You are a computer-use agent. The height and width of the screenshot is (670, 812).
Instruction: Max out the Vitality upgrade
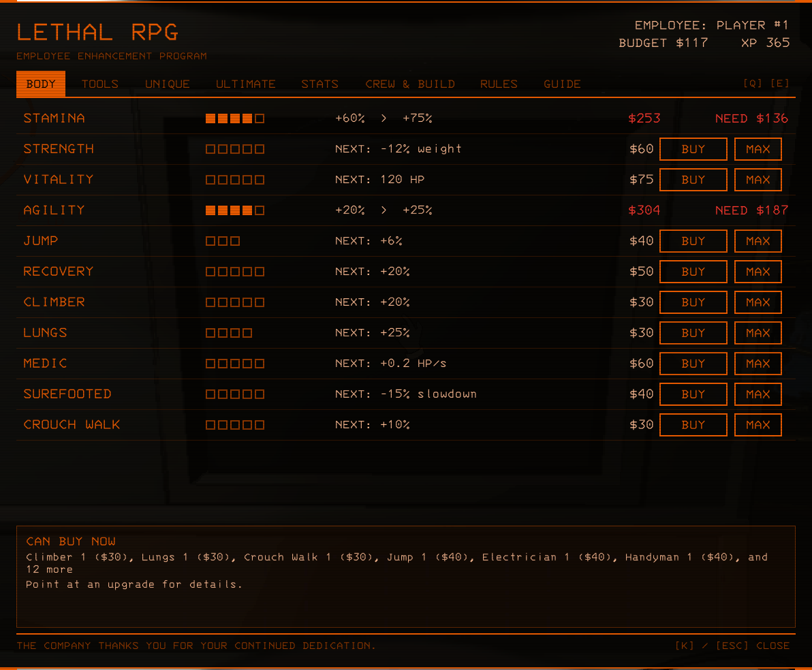(758, 180)
